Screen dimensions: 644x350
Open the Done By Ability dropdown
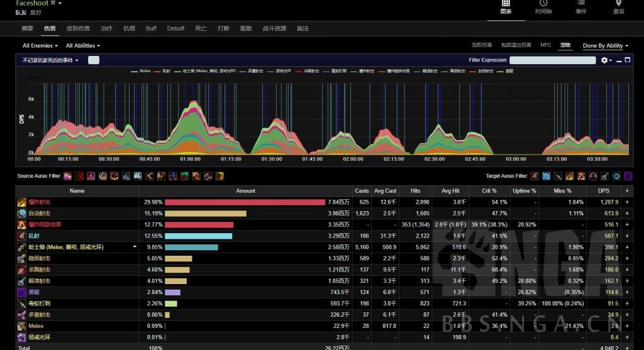coord(605,46)
